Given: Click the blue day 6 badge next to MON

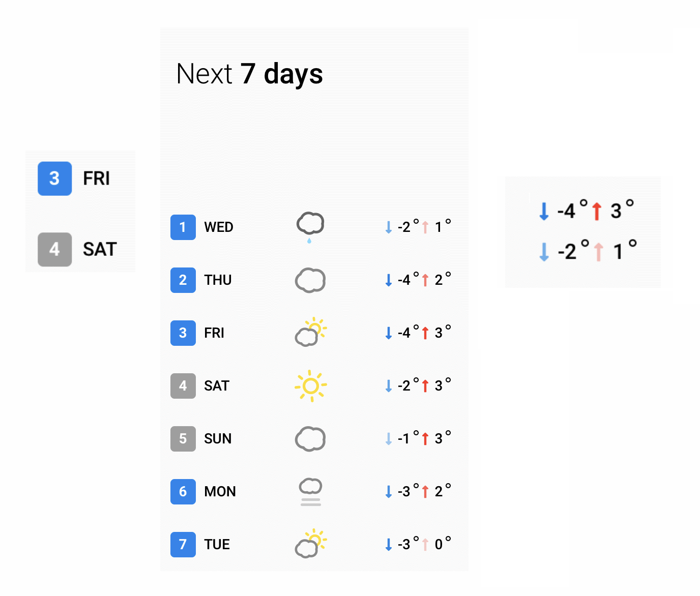Looking at the screenshot, I should [x=183, y=492].
